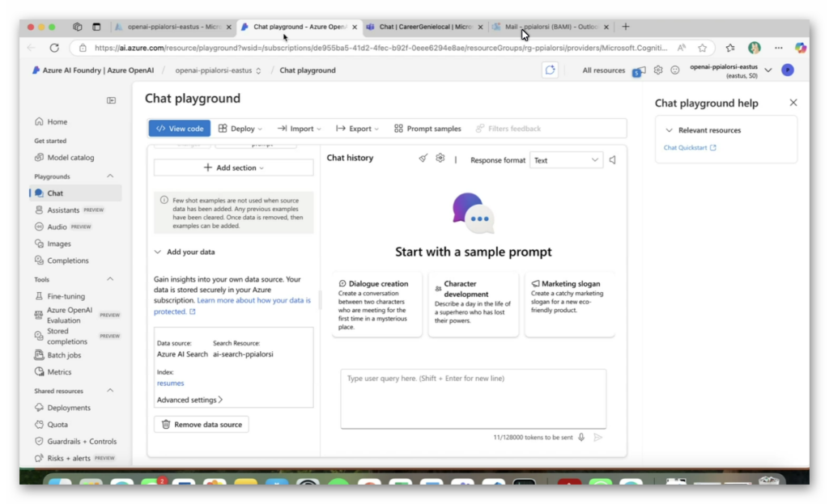This screenshot has height=504, width=829.
Task: Open Model catalog page
Action: point(70,158)
